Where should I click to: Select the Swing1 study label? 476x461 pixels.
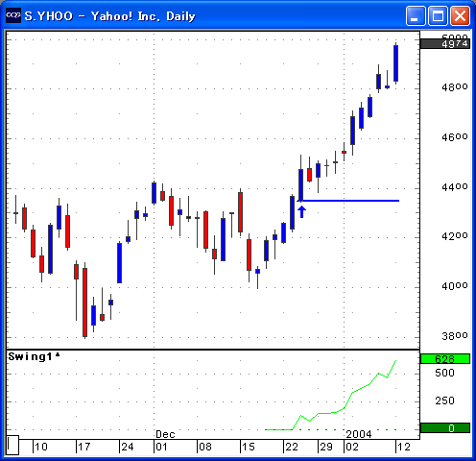[x=34, y=356]
